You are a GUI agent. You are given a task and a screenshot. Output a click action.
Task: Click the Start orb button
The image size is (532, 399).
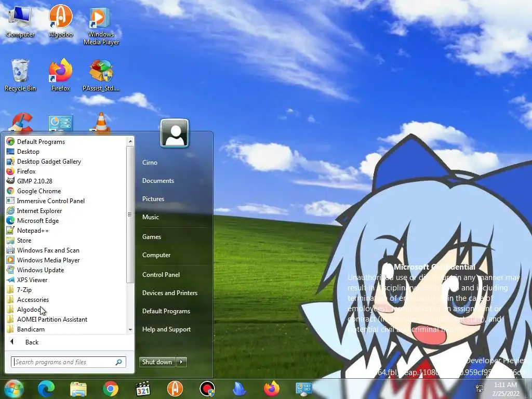[x=14, y=389]
